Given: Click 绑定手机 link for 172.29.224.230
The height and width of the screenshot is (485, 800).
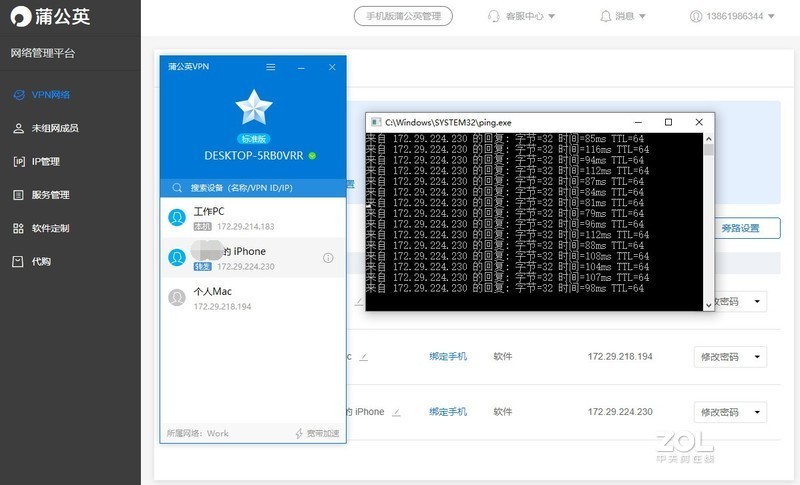Looking at the screenshot, I should [x=448, y=412].
